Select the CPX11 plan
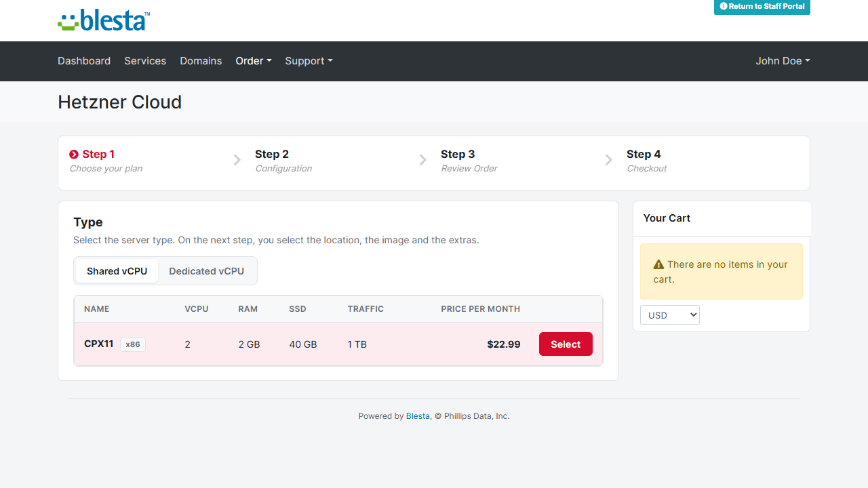868x488 pixels. point(566,344)
